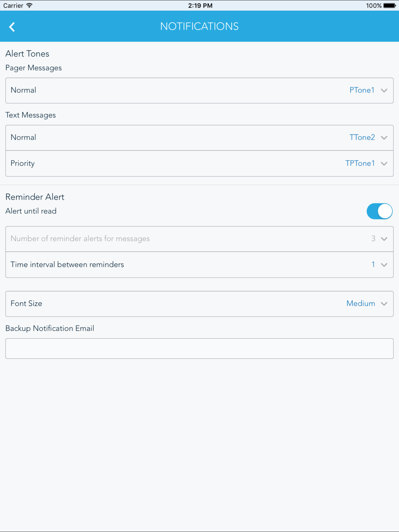Expand Pager Messages Normal tone dropdown
Image resolution: width=399 pixels, height=532 pixels.
pyautogui.click(x=199, y=91)
